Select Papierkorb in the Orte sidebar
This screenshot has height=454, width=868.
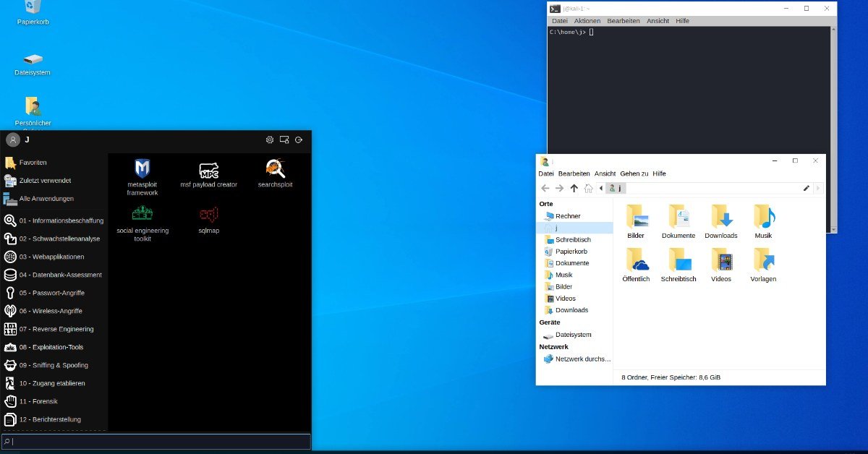[x=574, y=252]
